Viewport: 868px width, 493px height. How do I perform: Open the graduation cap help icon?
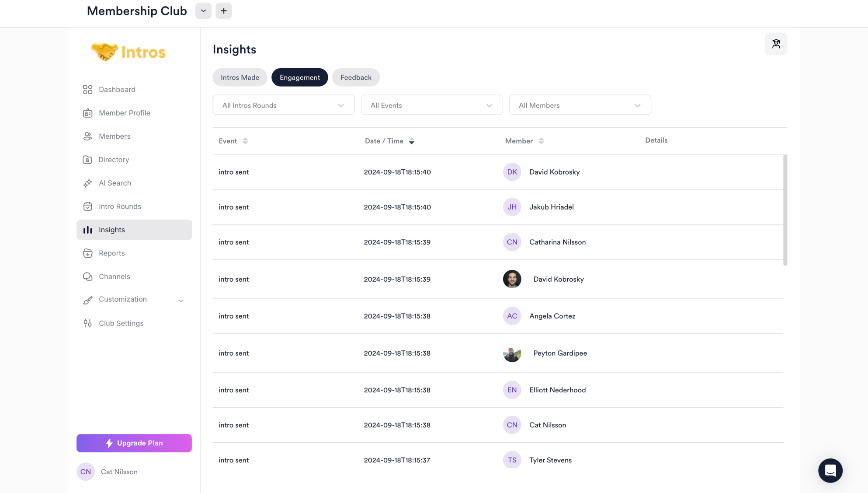(776, 44)
